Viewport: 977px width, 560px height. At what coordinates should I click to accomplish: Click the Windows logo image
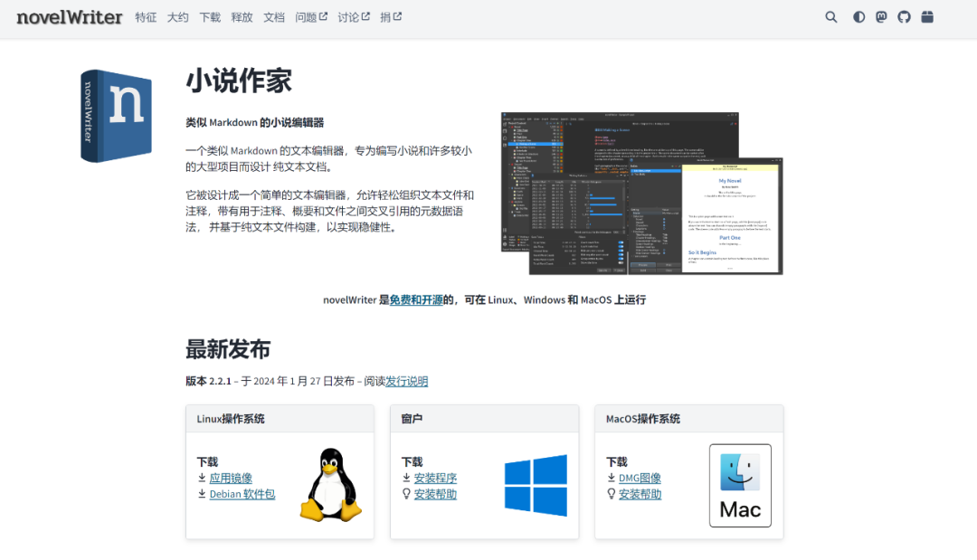click(536, 485)
